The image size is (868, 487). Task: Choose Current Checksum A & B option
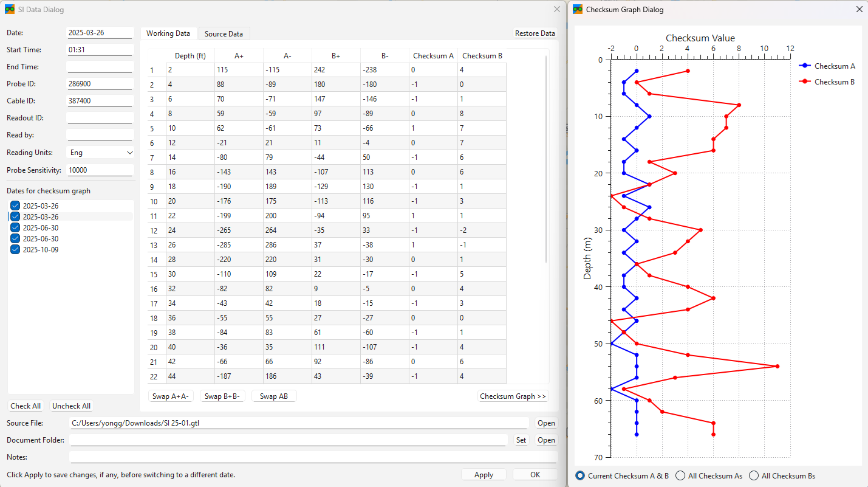coord(580,476)
